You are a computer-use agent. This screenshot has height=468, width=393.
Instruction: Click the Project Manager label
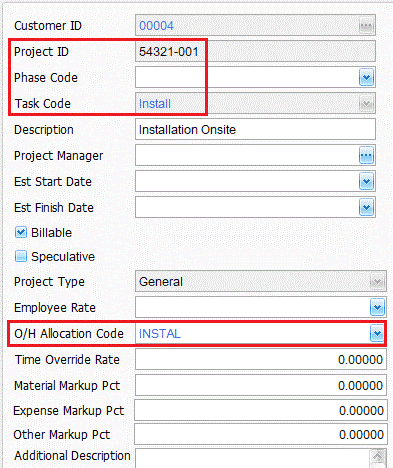59,156
